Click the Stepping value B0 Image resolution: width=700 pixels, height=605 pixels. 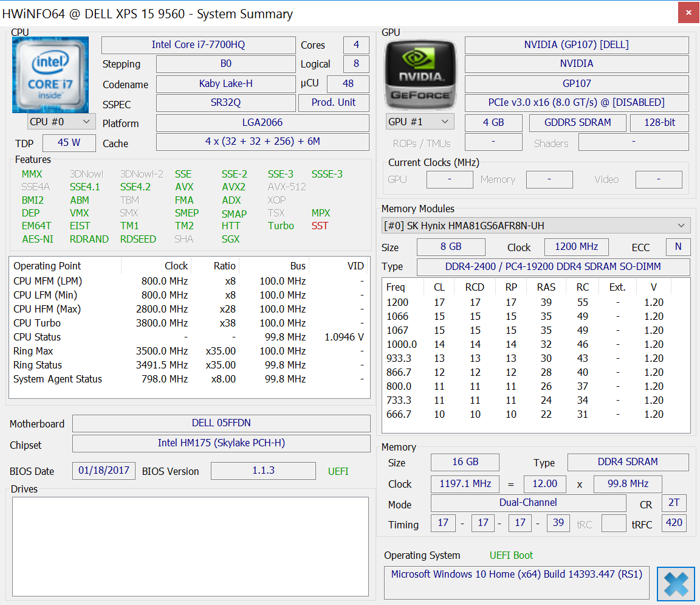(x=226, y=63)
